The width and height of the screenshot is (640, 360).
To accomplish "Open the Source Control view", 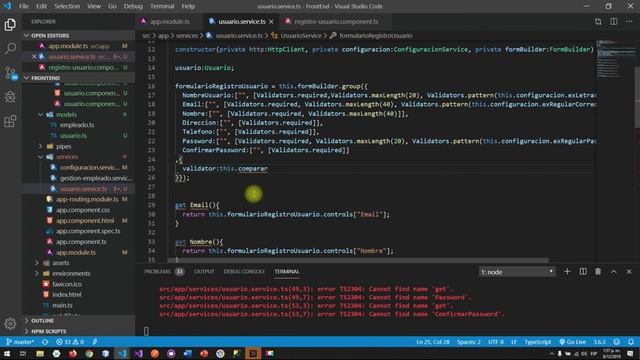I will coord(10,73).
